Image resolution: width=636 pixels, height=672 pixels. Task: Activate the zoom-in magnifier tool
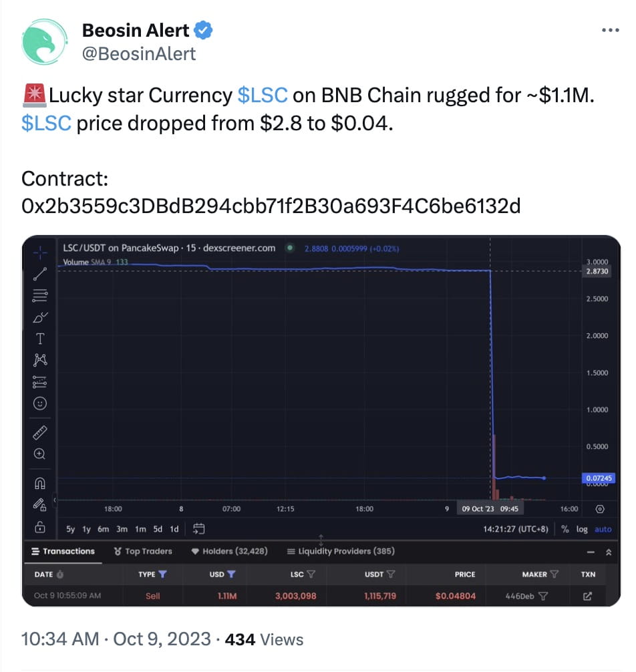pyautogui.click(x=40, y=454)
